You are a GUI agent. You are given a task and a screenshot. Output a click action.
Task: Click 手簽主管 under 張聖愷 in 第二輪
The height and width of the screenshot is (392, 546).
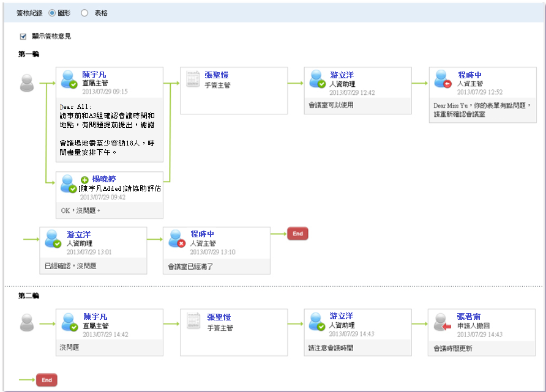220,328
